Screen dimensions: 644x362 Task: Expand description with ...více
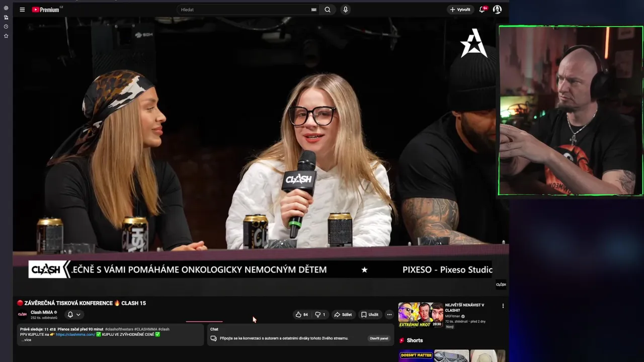(26, 340)
